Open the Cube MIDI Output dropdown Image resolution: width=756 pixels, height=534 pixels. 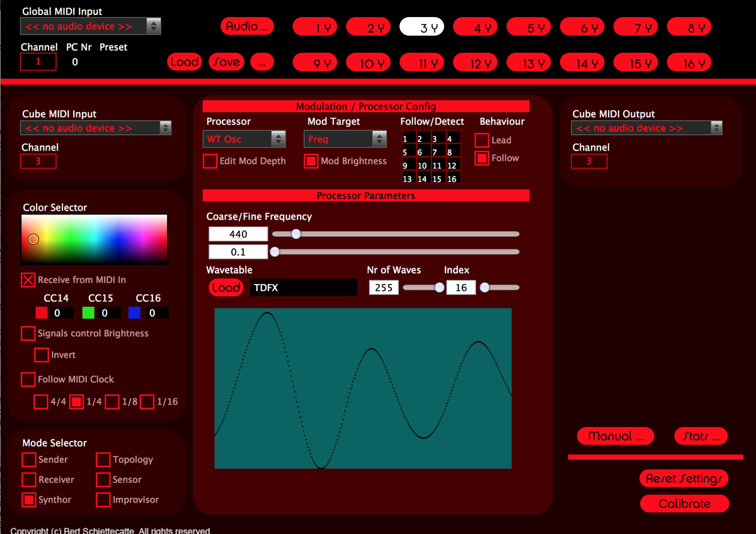(647, 128)
